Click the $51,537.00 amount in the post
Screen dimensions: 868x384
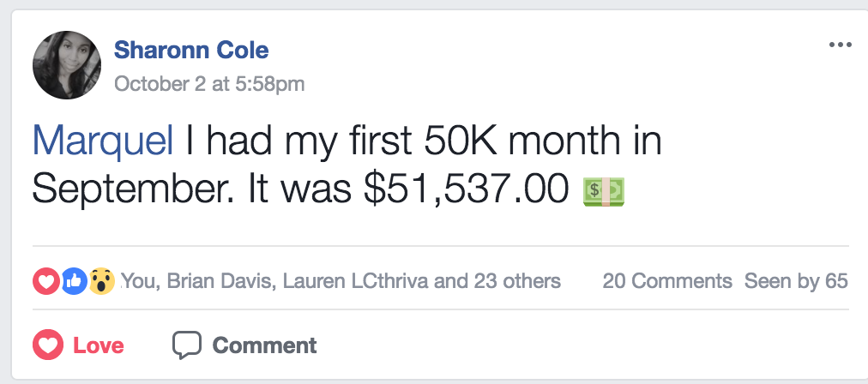(467, 189)
